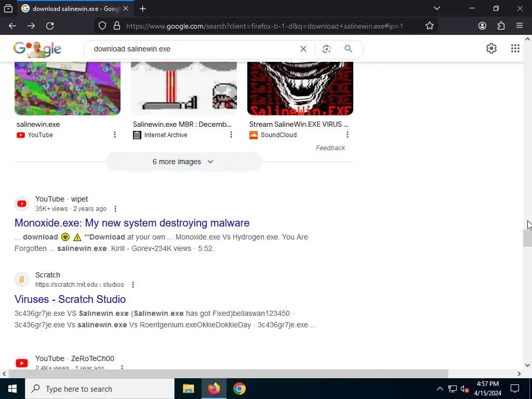532x399 pixels.
Task: Open Google quick settings gear
Action: click(491, 48)
